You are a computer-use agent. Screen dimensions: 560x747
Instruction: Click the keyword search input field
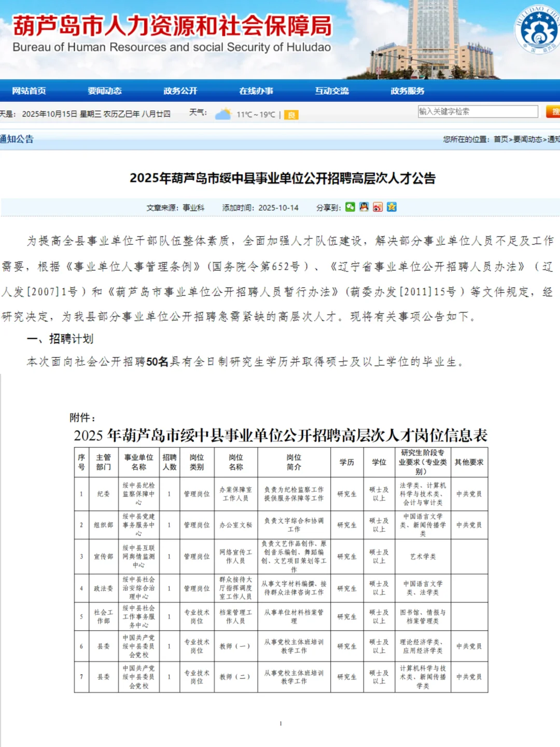[x=478, y=112]
